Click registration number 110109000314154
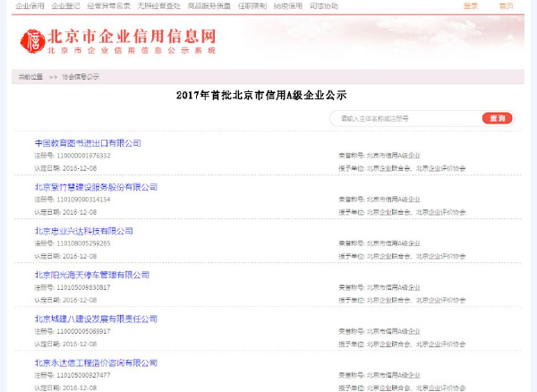537x392 pixels. [x=83, y=200]
